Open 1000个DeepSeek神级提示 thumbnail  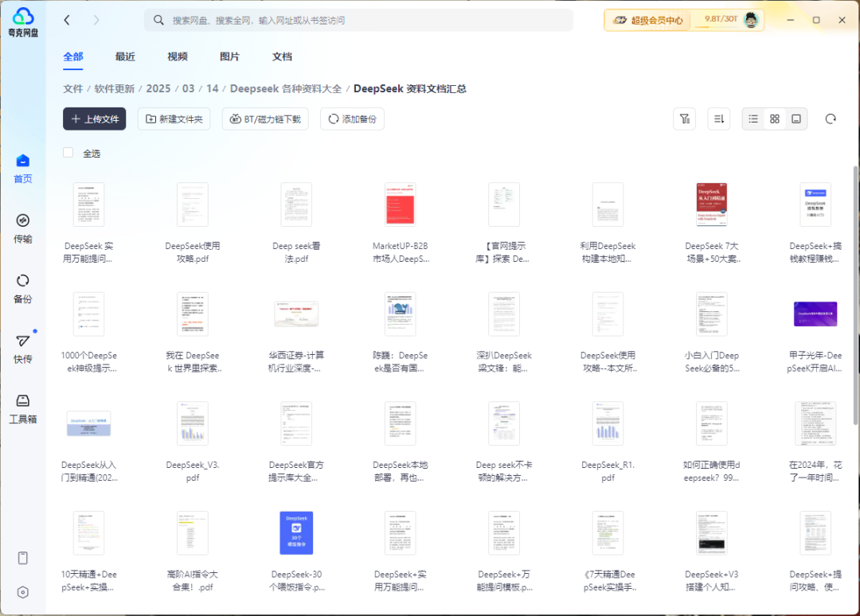click(x=89, y=314)
